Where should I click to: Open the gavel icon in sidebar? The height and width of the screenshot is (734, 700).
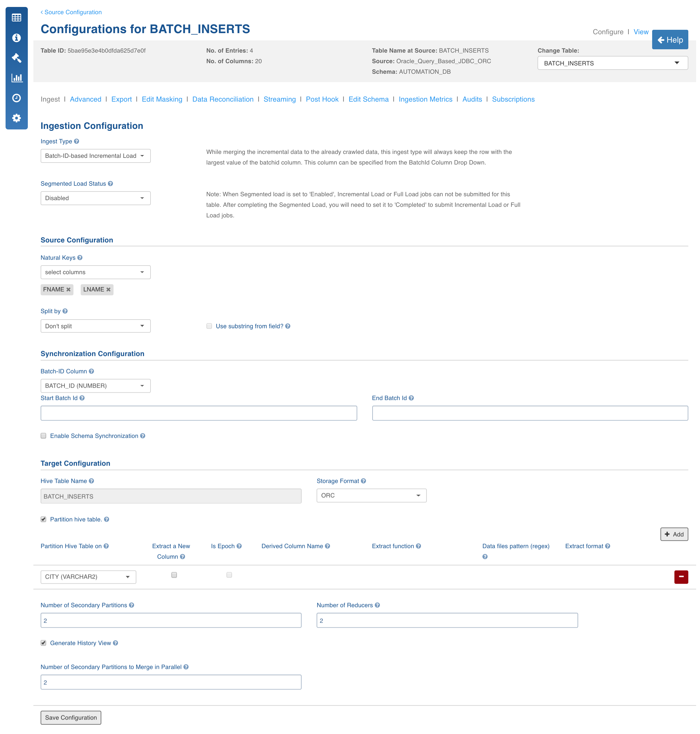16,58
